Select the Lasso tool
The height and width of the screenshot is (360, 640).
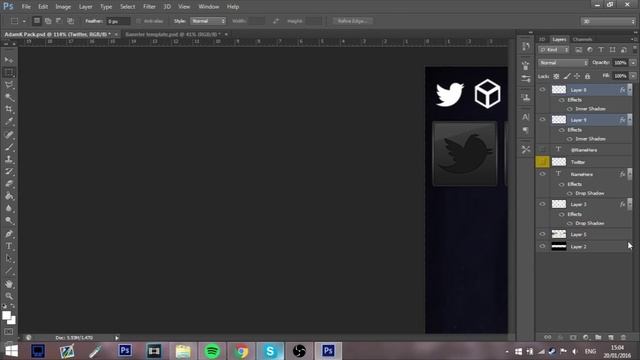click(x=9, y=85)
